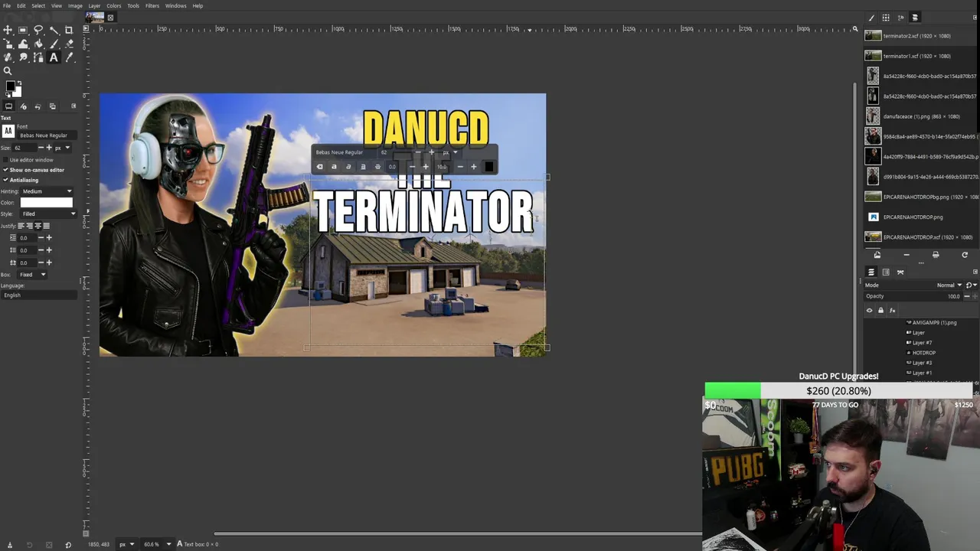Disable Antialiasing checkbox
This screenshot has height=551, width=980.
5,180
